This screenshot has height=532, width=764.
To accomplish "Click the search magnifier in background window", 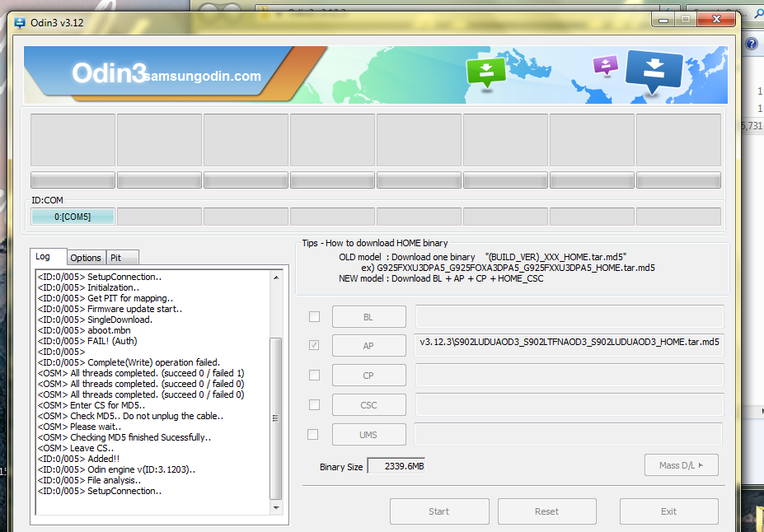I will pos(758,15).
